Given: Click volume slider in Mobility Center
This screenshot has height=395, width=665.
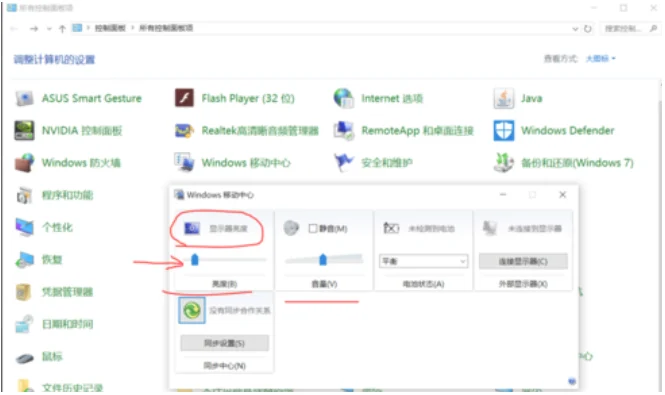Looking at the screenshot, I should click(x=324, y=259).
